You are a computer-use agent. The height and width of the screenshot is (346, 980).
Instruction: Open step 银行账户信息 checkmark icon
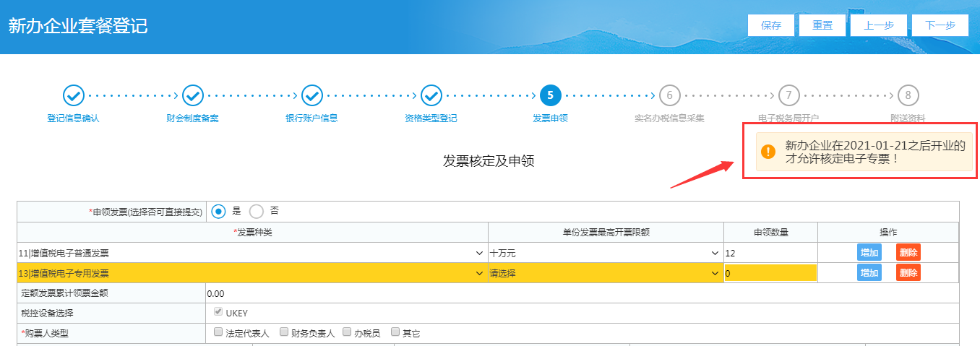[311, 95]
